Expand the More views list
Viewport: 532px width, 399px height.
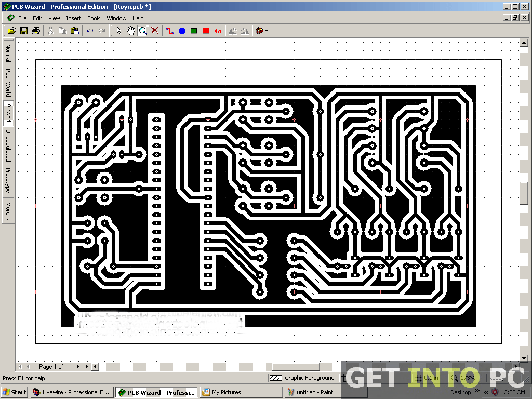pyautogui.click(x=7, y=208)
